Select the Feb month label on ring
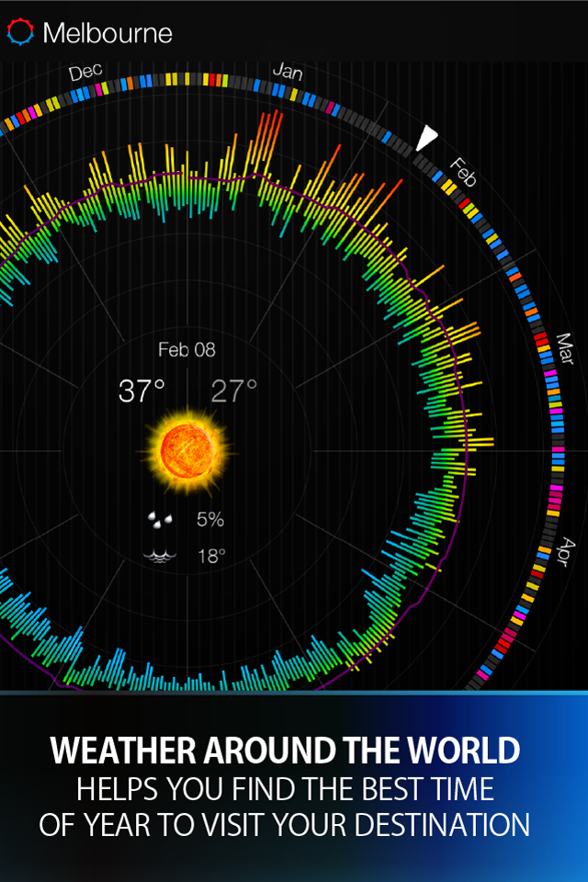 pyautogui.click(x=463, y=172)
